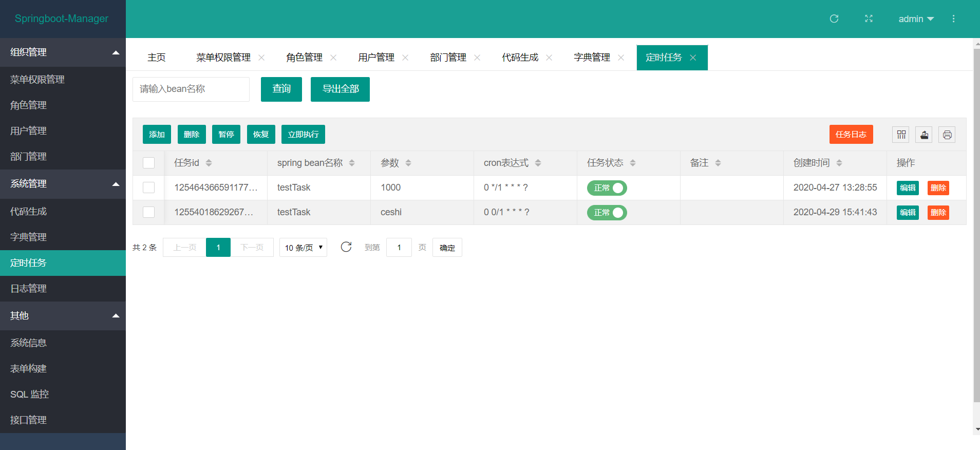Open 接口管理 in the sidebar
Image resolution: width=980 pixels, height=450 pixels.
[63, 420]
